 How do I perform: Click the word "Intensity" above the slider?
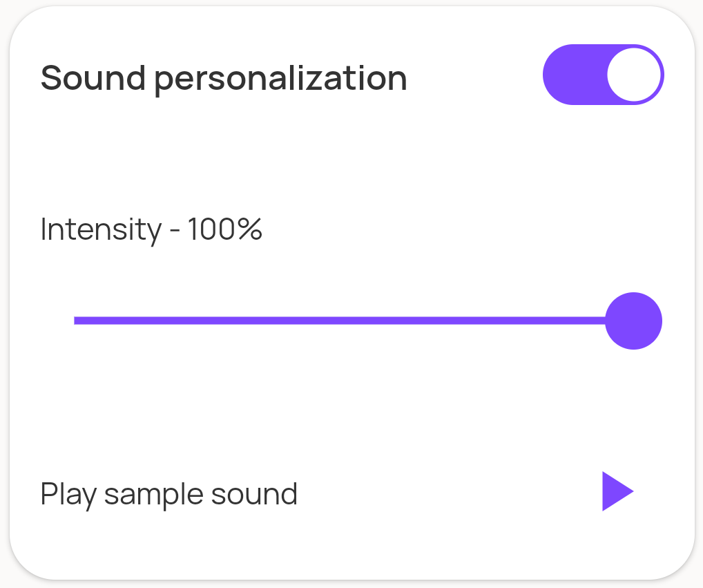(101, 229)
